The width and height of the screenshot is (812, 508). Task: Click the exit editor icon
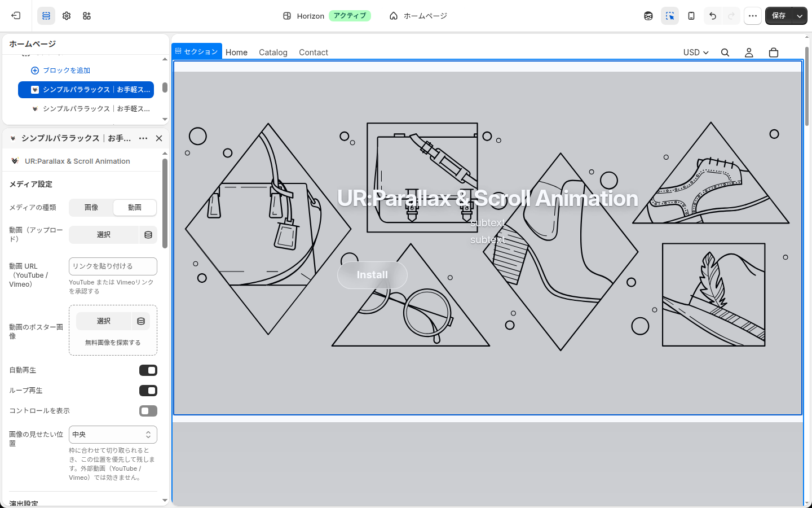click(16, 16)
